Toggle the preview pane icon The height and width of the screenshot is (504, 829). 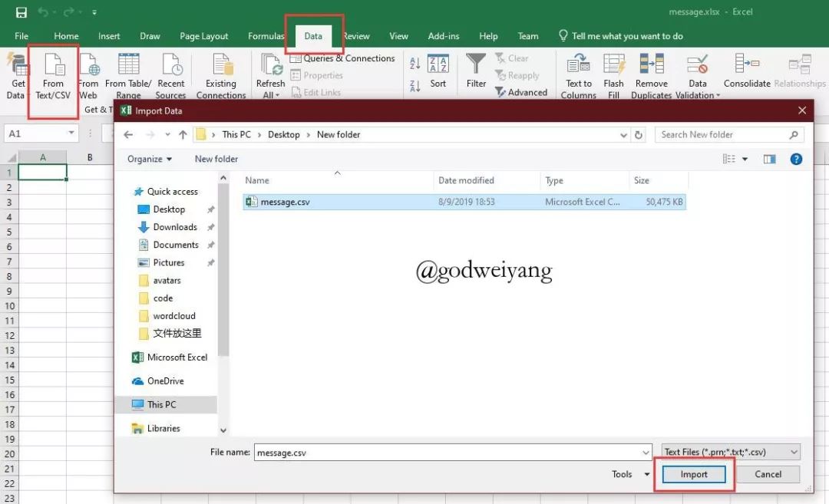[769, 159]
